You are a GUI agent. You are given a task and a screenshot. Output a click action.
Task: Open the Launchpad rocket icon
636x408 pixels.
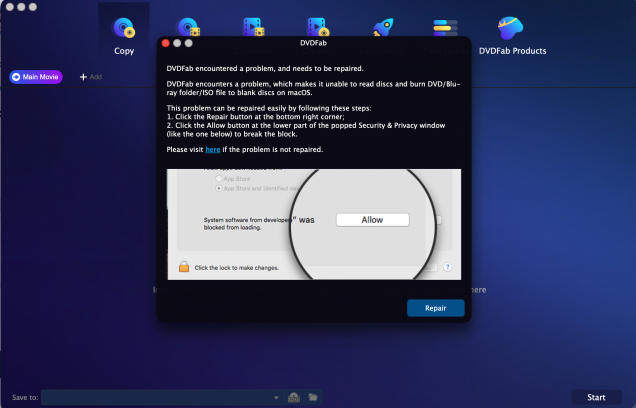(x=383, y=27)
